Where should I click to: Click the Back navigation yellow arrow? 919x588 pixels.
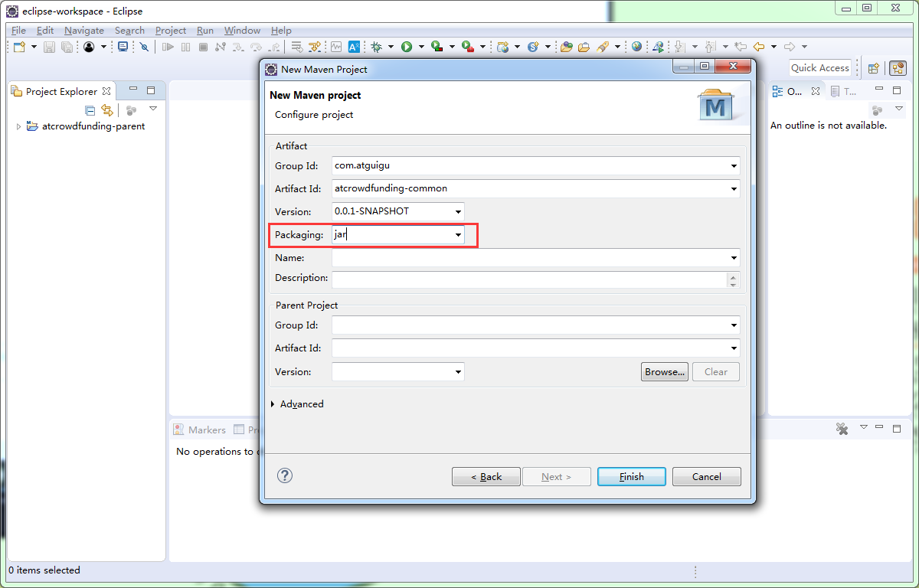point(758,47)
